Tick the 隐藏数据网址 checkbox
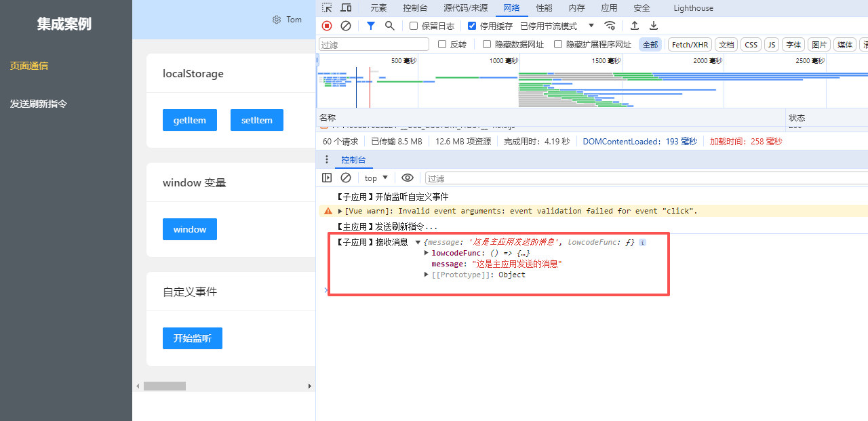868x421 pixels. pyautogui.click(x=487, y=44)
